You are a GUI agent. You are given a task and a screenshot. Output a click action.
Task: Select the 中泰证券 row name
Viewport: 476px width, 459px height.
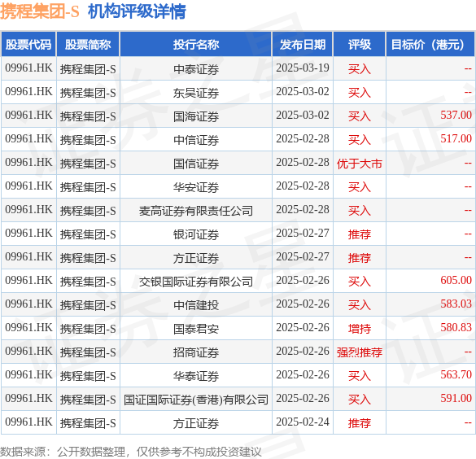196,69
